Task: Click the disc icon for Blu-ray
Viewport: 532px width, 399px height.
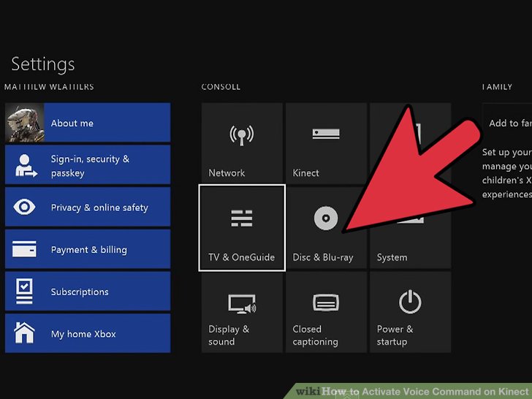Action: click(x=326, y=218)
